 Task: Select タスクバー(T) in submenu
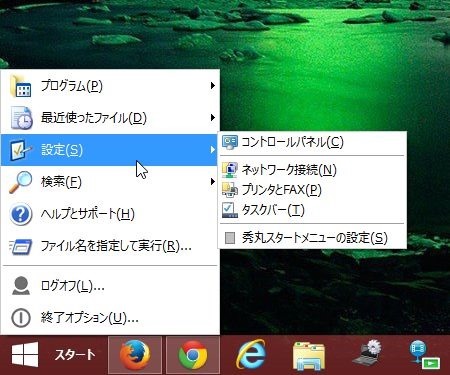point(312,210)
